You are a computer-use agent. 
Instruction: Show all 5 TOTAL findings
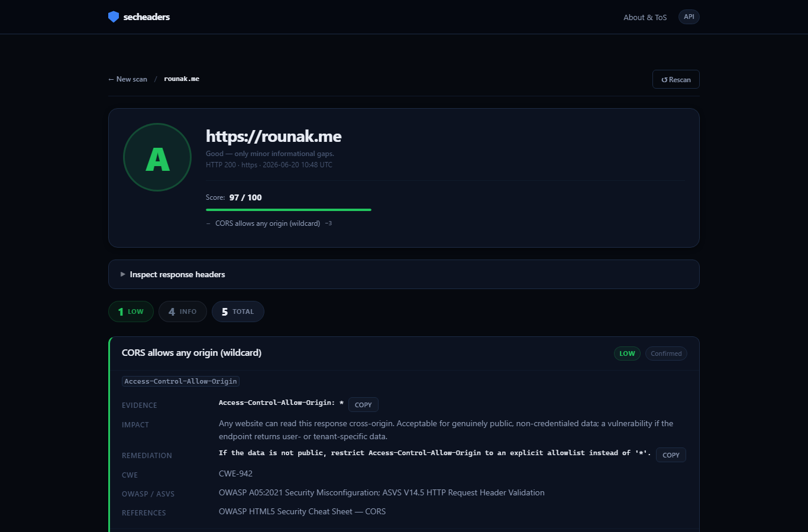(238, 312)
